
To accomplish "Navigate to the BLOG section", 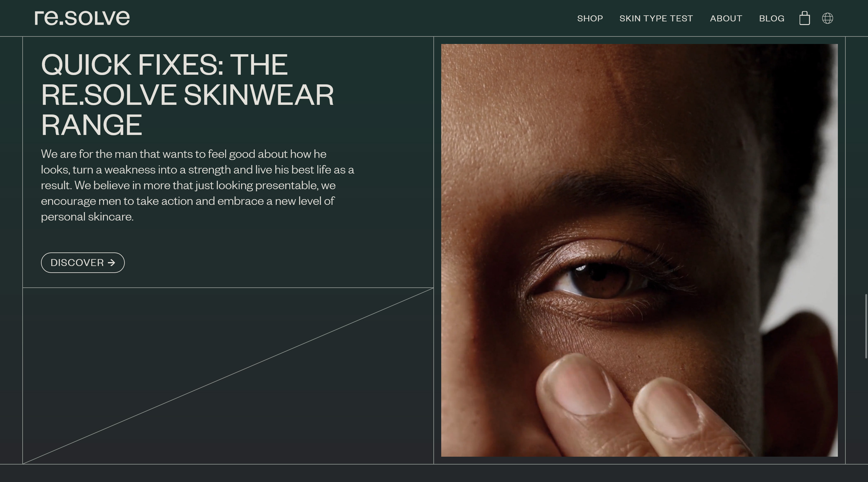I will click(x=772, y=18).
